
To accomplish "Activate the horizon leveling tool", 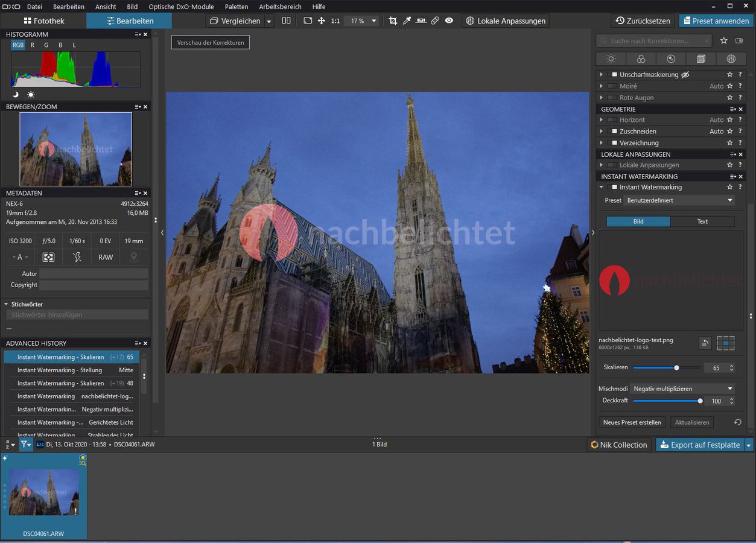I will pos(421,21).
